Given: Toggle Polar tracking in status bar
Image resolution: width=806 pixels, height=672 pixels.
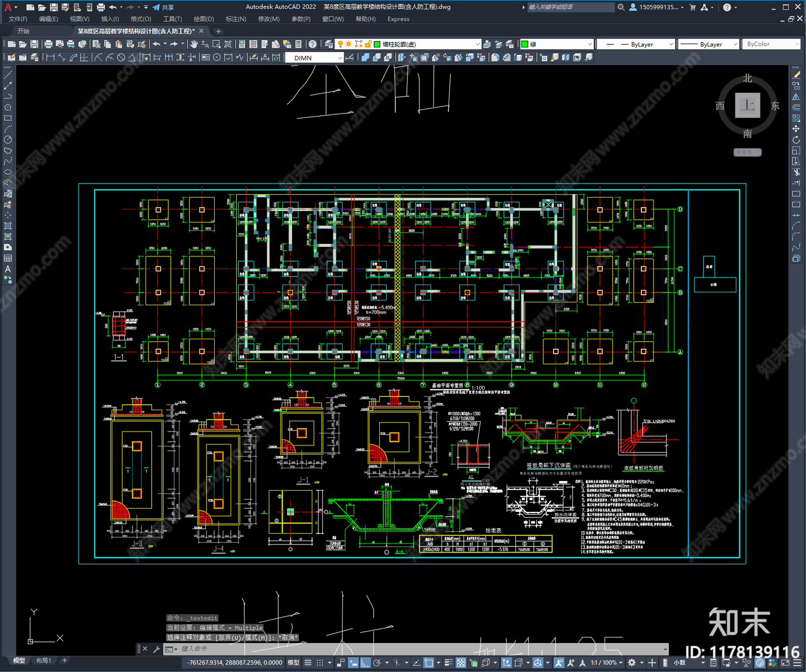Looking at the screenshot, I should pos(377,662).
